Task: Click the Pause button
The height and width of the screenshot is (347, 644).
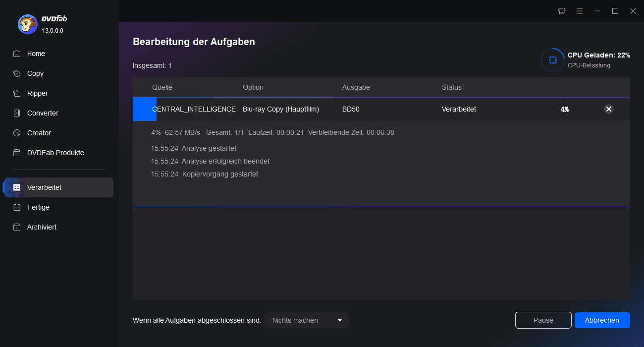Action: pos(543,320)
